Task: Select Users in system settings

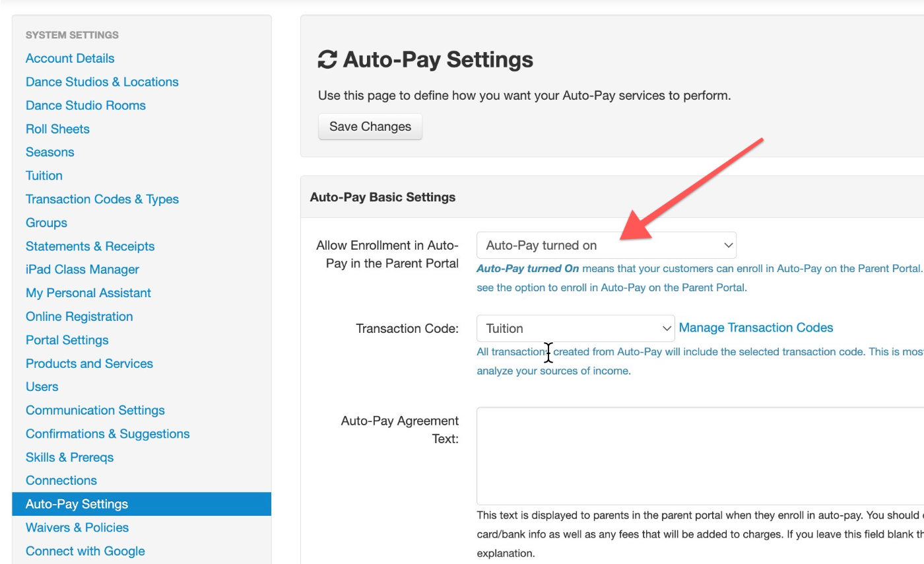Action: 42,386
